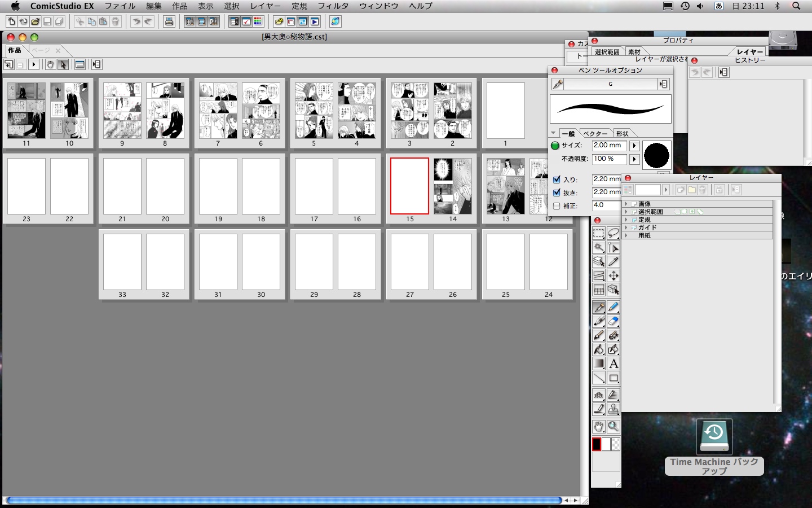Screen dimensions: 812x508
Task: Choose the marker tool
Action: click(599, 321)
